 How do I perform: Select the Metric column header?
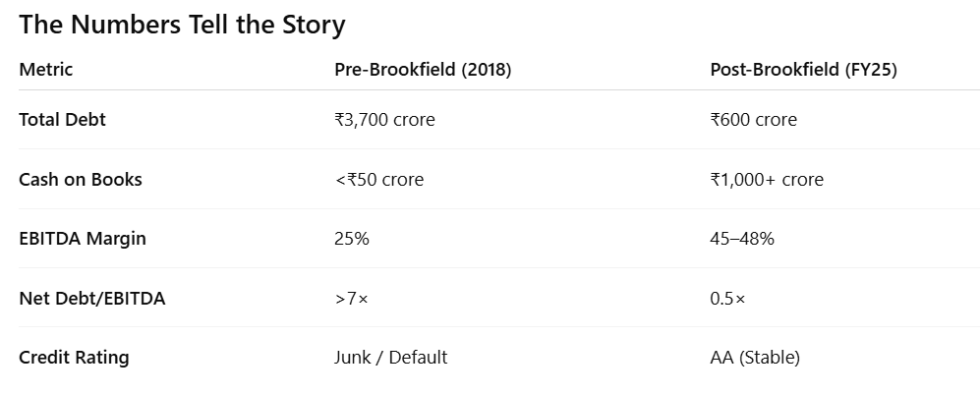pos(46,70)
